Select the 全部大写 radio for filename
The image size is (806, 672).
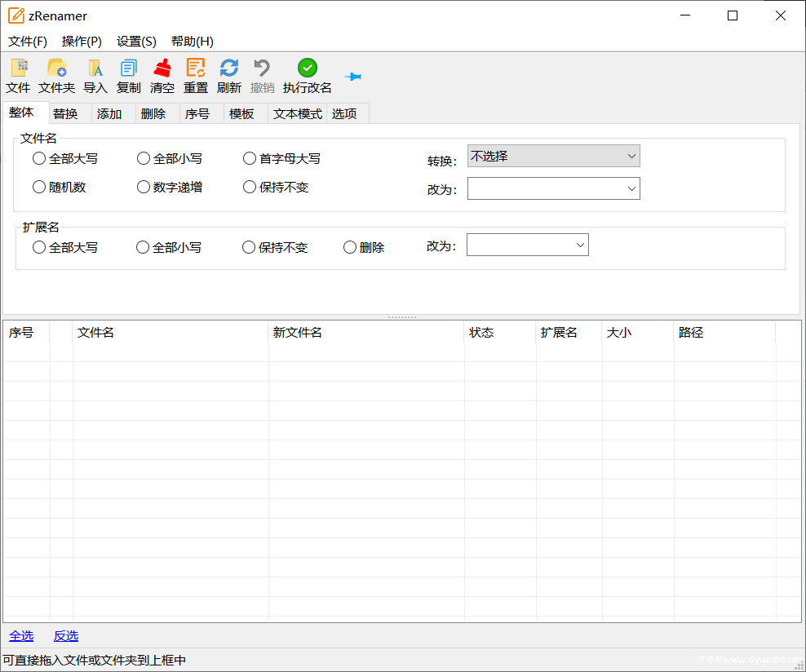tap(38, 158)
